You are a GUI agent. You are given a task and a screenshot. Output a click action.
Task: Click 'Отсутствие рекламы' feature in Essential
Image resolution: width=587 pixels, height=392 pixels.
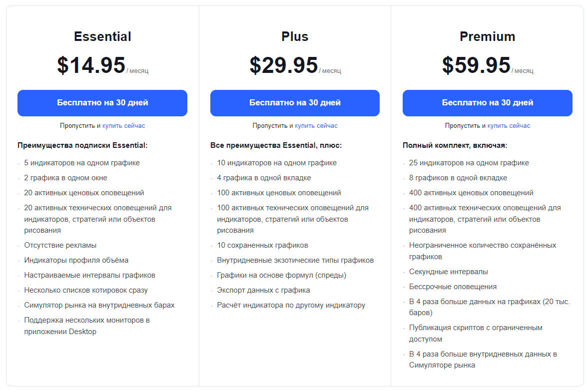(x=60, y=245)
